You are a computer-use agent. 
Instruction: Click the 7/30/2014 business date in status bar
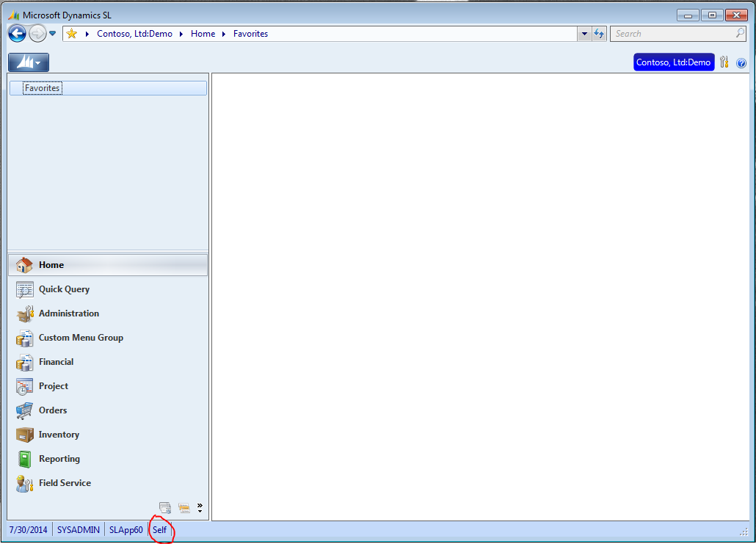[29, 529]
